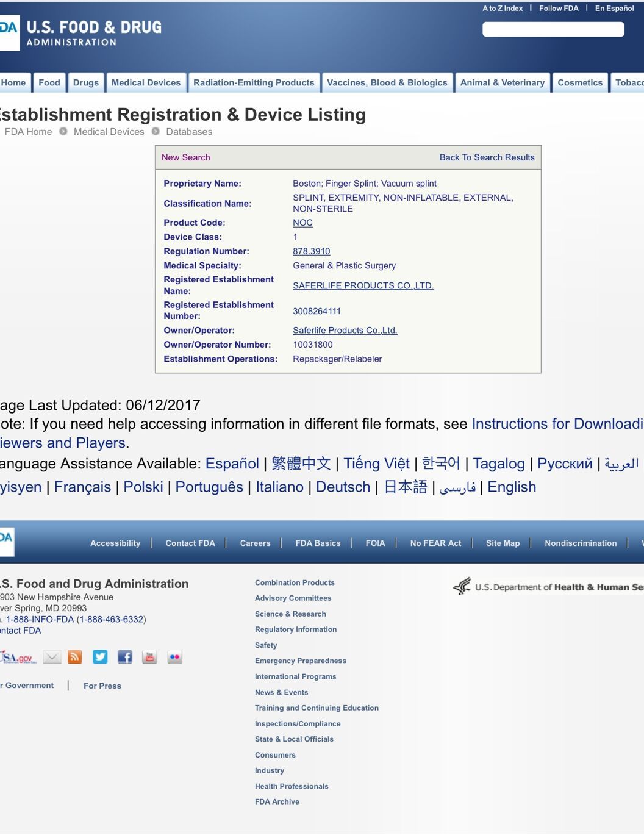The height and width of the screenshot is (835, 644).
Task: Click the USA.gov logo icon
Action: [18, 658]
